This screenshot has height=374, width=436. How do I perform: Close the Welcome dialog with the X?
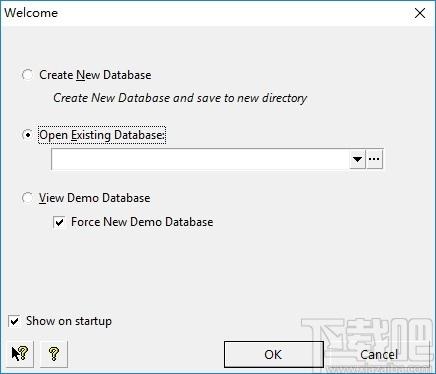coord(420,13)
